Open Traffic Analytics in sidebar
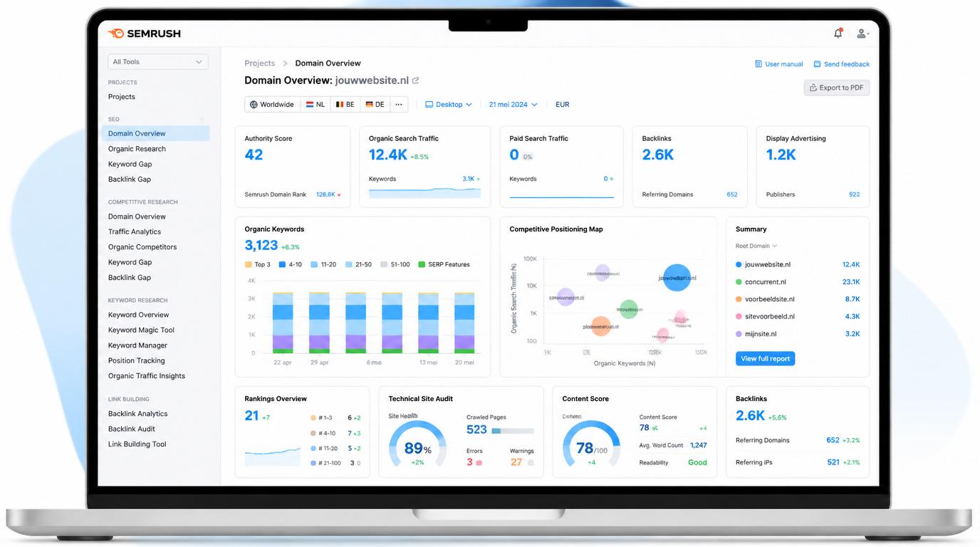Viewport: 980px width, 547px height. tap(135, 231)
